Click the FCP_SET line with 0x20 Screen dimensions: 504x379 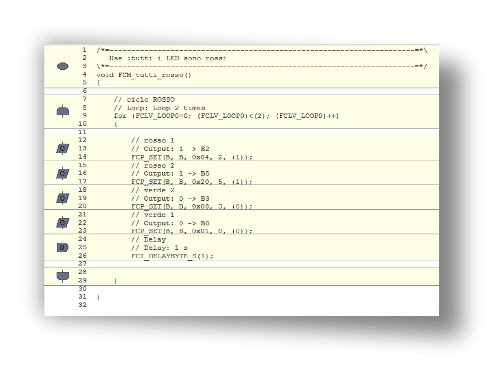point(192,181)
